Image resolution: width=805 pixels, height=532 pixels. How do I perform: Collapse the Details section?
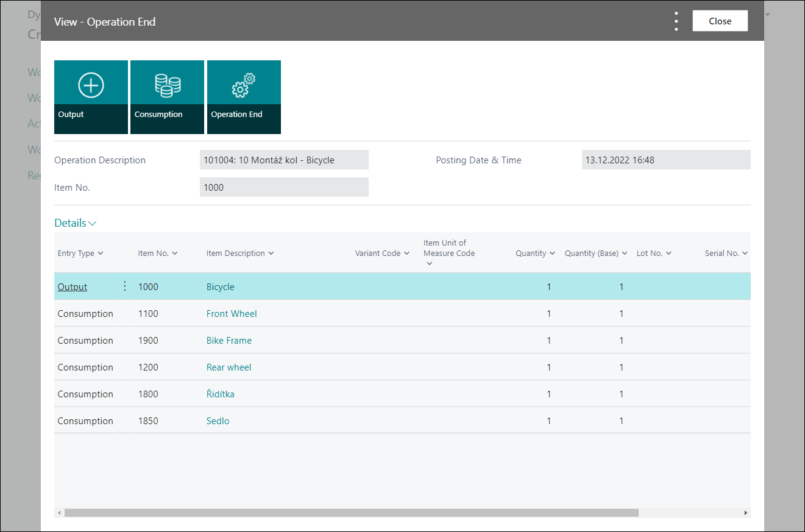click(92, 222)
